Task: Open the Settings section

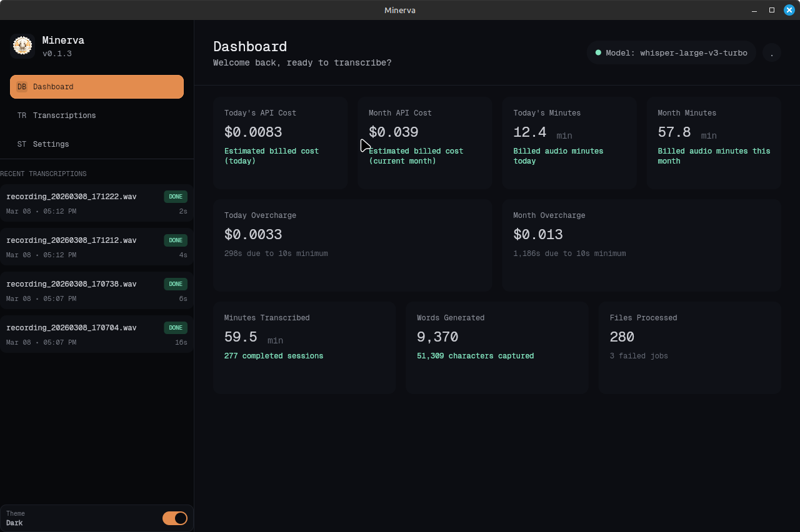Action: pos(51,144)
